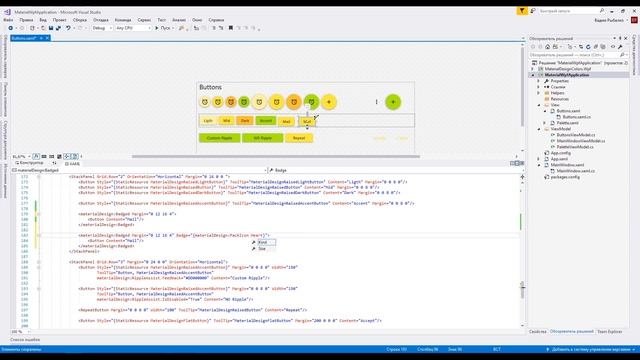640x360 pixels.
Task: Click the yellow round plus button in preview
Action: click(x=329, y=102)
